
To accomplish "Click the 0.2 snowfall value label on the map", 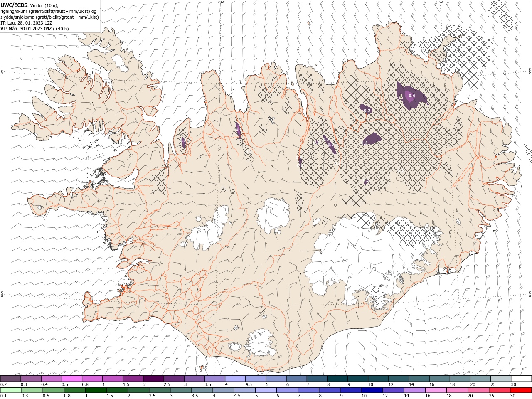I will 367,111.
